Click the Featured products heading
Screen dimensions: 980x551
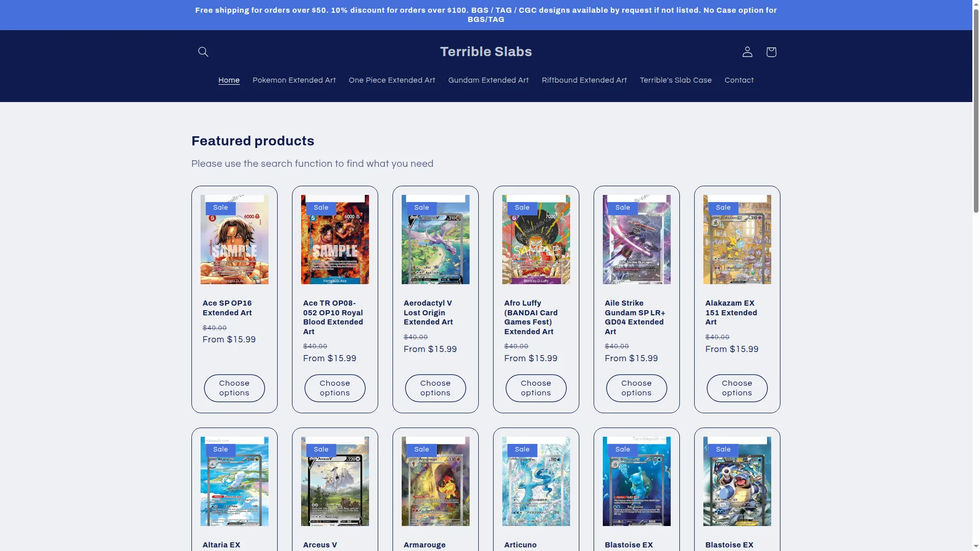253,141
